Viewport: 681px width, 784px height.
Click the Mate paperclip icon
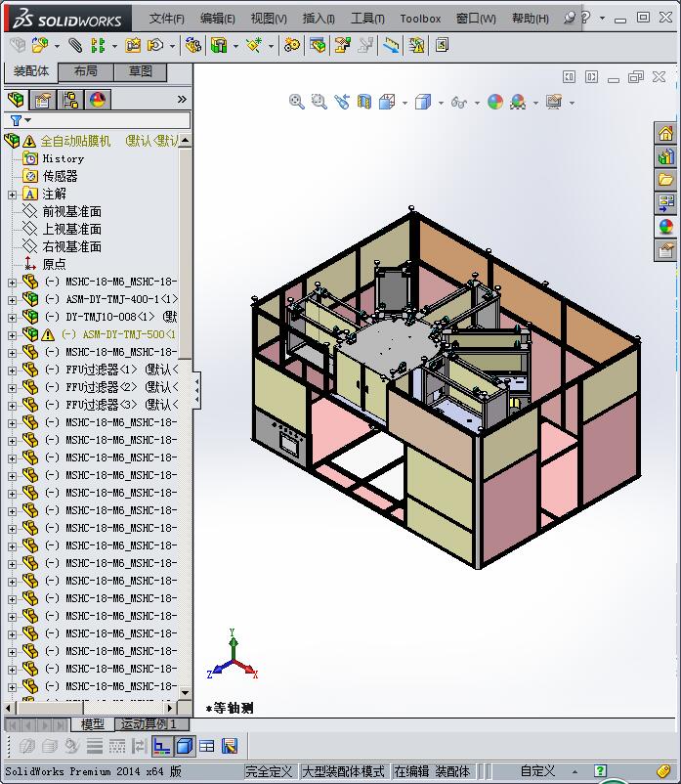click(75, 46)
